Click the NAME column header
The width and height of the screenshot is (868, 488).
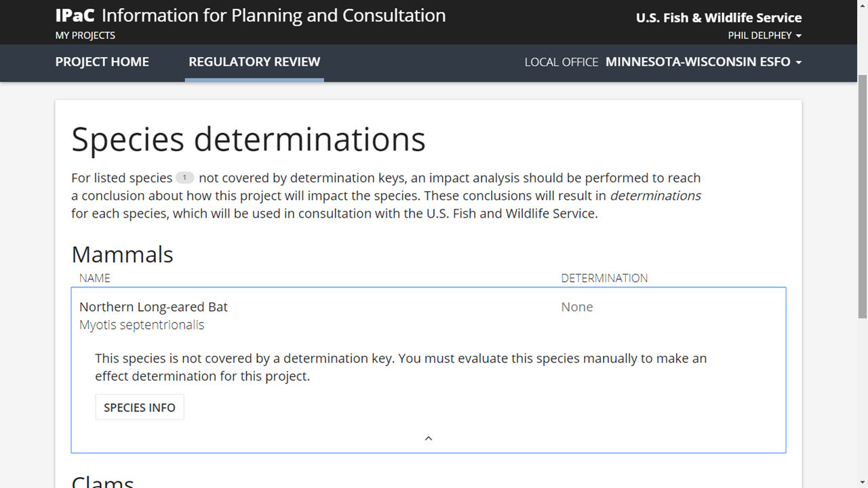94,278
